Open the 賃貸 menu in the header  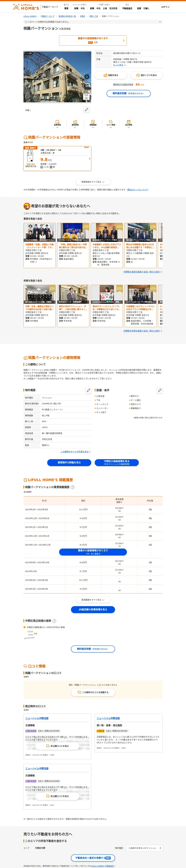[66, 8]
